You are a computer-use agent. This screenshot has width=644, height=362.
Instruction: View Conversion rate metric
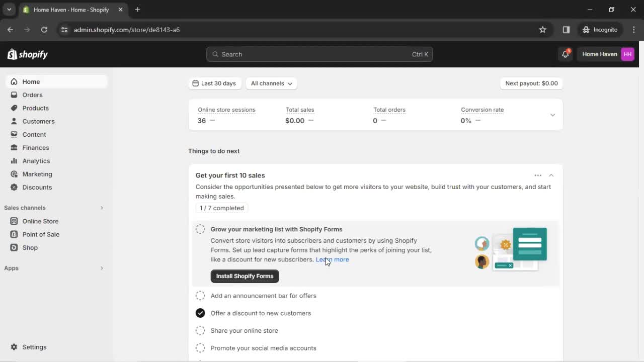[482, 115]
